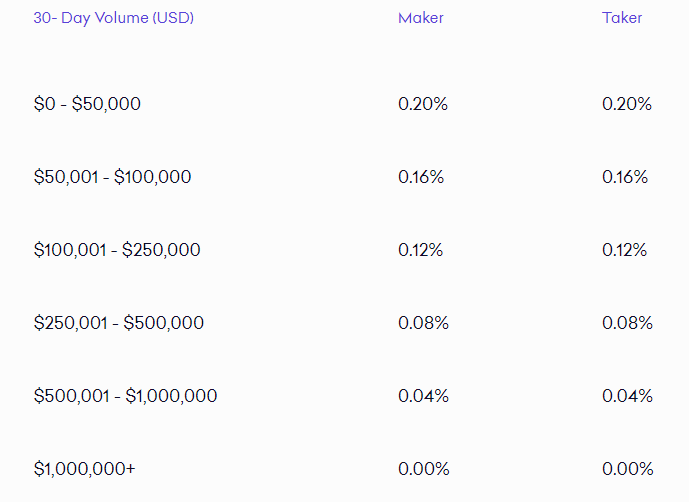
Task: Click the 0.16% maker fee value
Action: (421, 177)
